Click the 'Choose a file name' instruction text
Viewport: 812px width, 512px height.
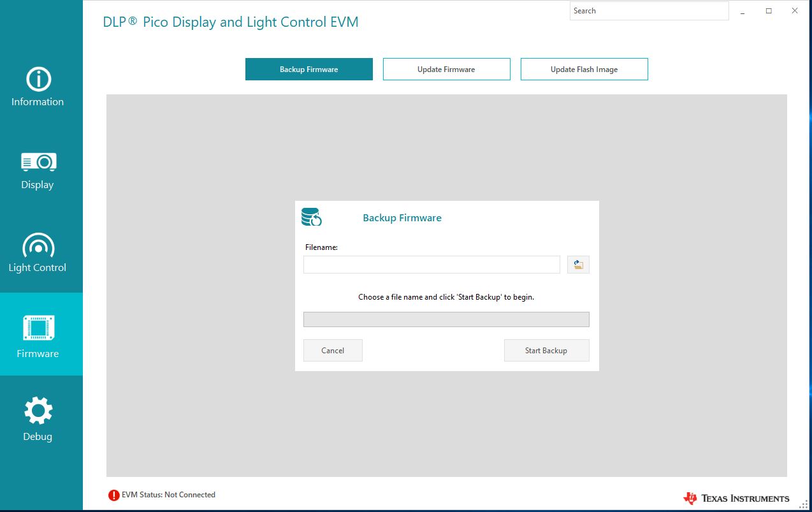click(446, 297)
